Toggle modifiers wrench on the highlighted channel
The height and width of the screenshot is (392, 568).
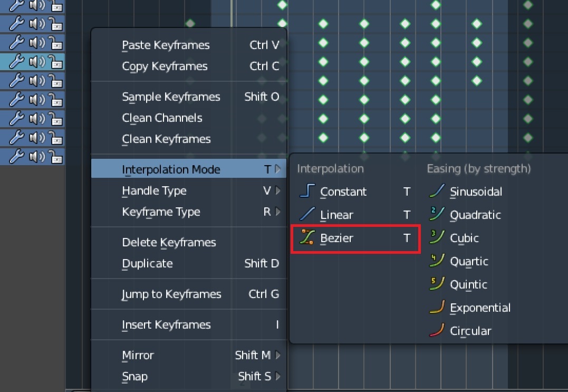(17, 62)
